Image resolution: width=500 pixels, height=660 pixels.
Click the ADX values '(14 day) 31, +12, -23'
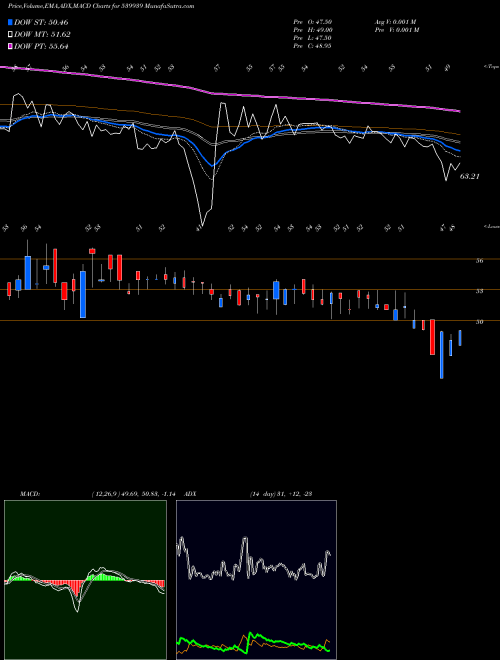point(280,493)
